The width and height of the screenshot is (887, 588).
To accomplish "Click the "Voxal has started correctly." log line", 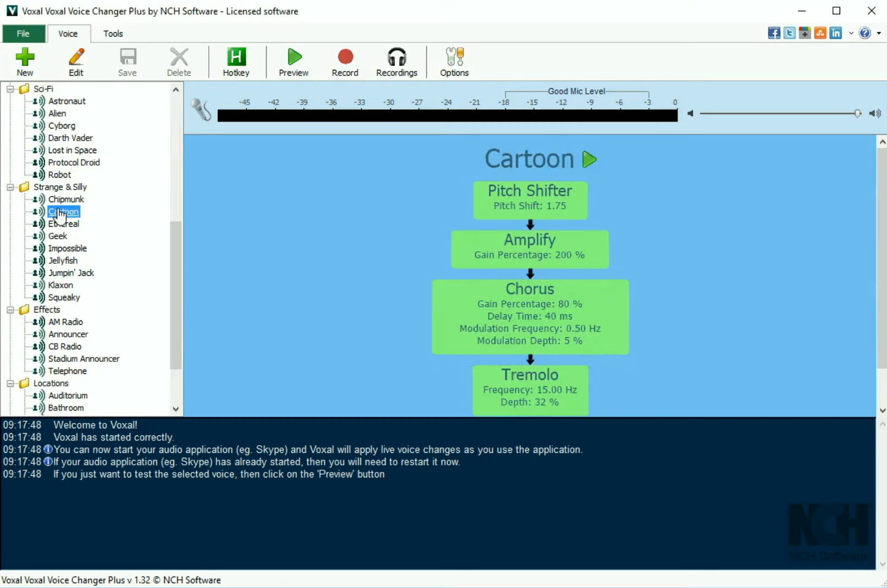I will pyautogui.click(x=114, y=438).
